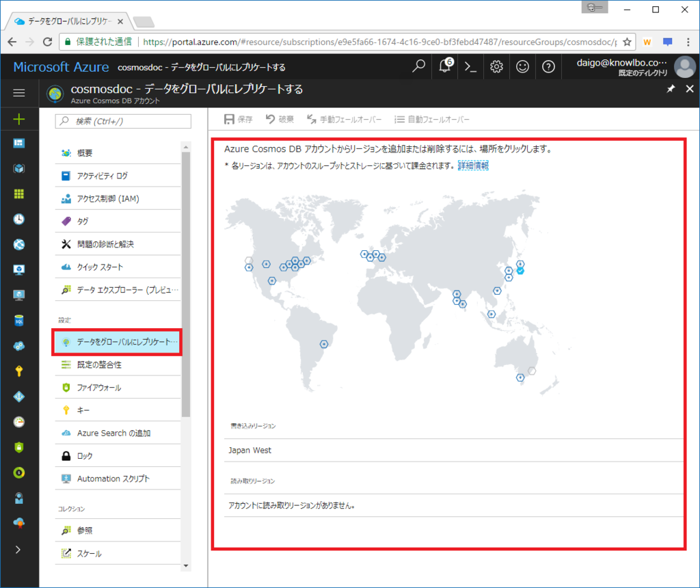Open 概要 overview menu item

[118, 153]
